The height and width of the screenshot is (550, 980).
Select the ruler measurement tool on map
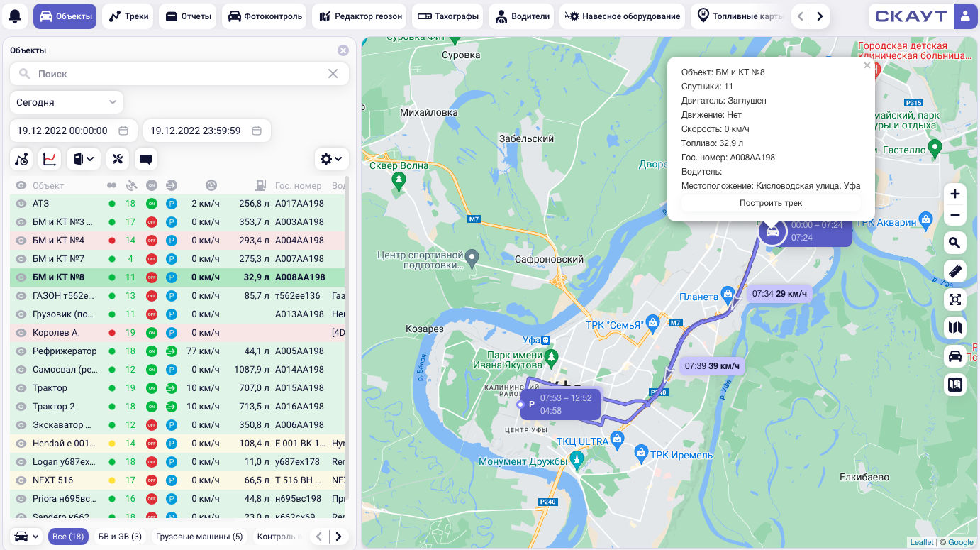coord(955,271)
